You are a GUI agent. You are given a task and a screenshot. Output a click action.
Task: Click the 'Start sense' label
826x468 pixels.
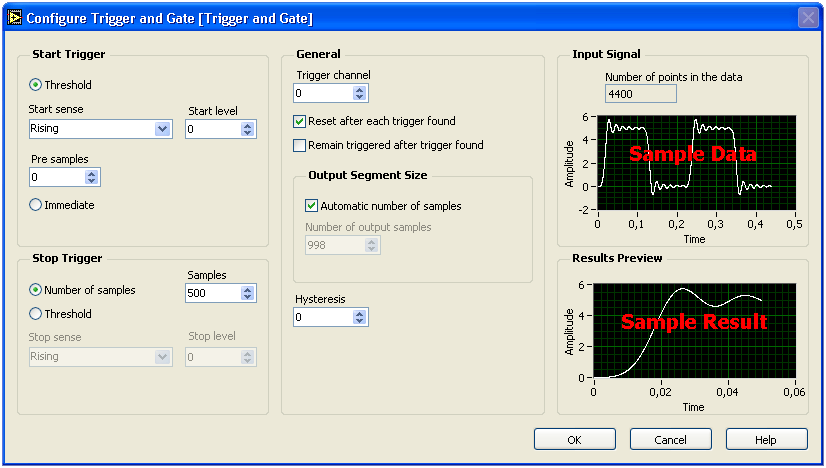[56, 109]
